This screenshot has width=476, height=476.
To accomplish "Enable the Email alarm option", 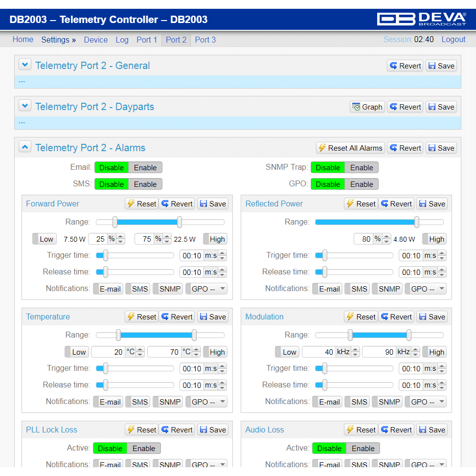I will coord(145,168).
